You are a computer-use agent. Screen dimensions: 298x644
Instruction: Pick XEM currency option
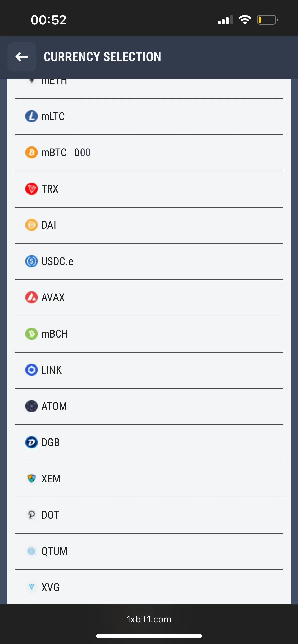pos(51,479)
